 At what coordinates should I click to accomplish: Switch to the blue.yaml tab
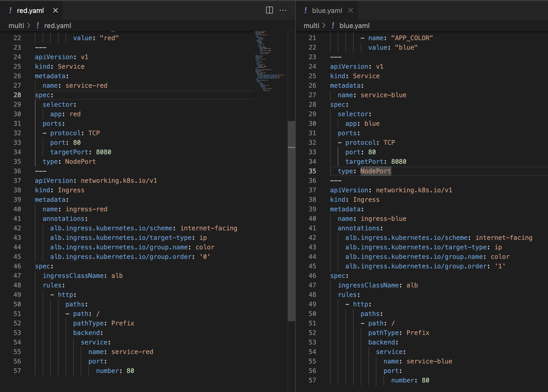(327, 11)
